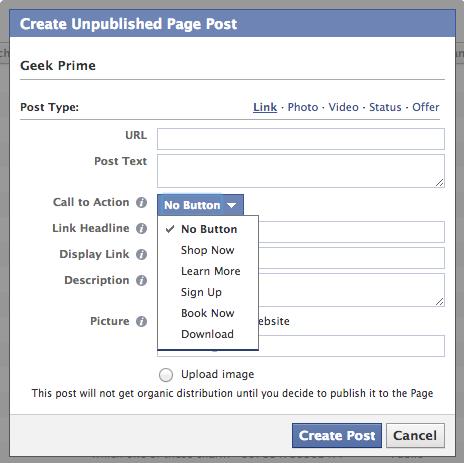Image resolution: width=464 pixels, height=463 pixels.
Task: Click the Create Post button
Action: [x=337, y=435]
